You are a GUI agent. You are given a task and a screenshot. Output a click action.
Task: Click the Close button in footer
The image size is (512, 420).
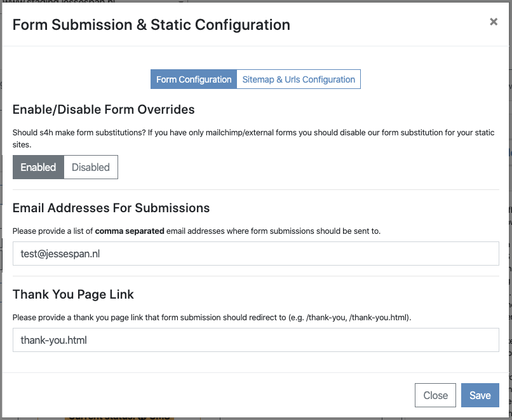(x=435, y=395)
